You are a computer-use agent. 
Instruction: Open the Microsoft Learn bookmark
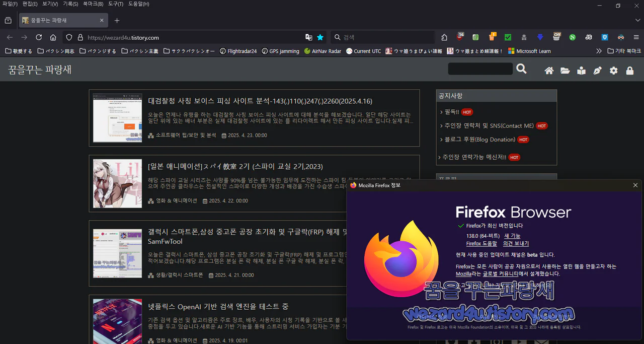pos(529,51)
